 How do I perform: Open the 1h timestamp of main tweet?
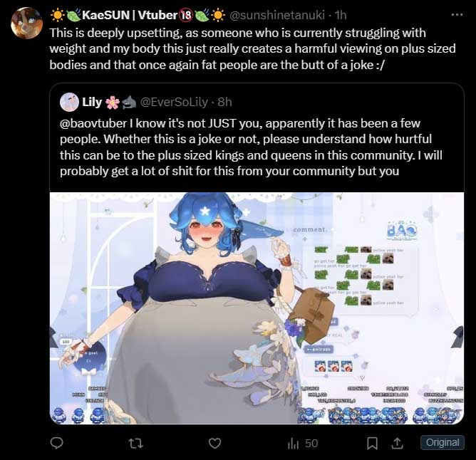[x=341, y=15]
